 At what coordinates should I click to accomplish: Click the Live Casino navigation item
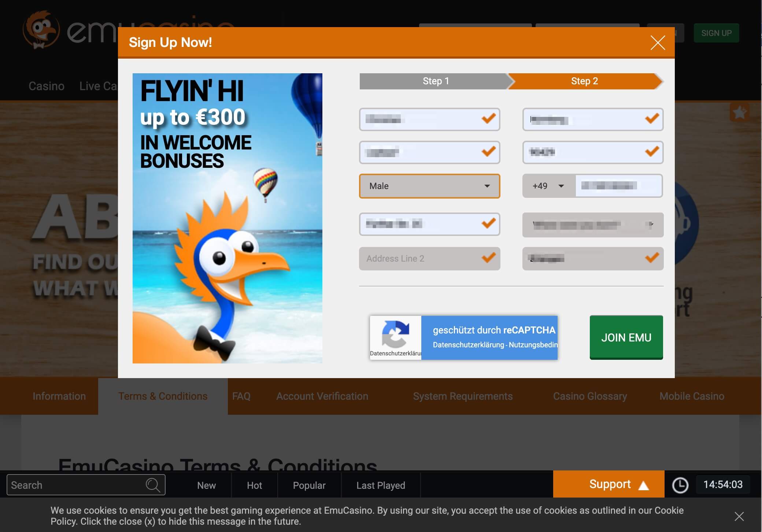click(x=98, y=86)
